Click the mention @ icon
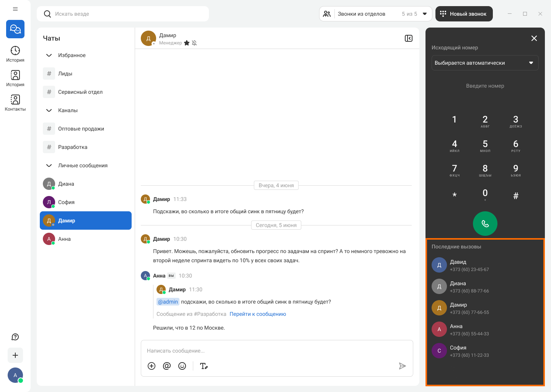Screen dimensions: 551x392 pos(167,366)
